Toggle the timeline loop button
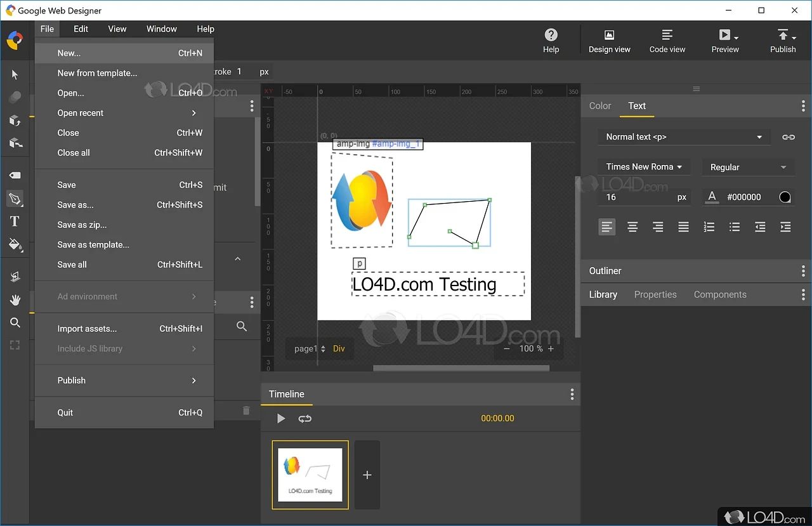The image size is (812, 526). (x=305, y=418)
